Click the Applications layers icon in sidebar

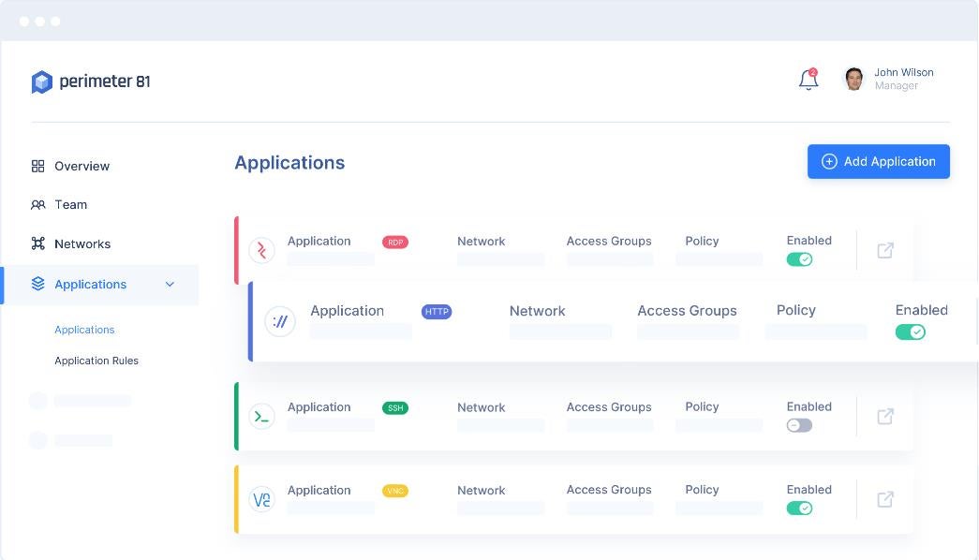[38, 284]
